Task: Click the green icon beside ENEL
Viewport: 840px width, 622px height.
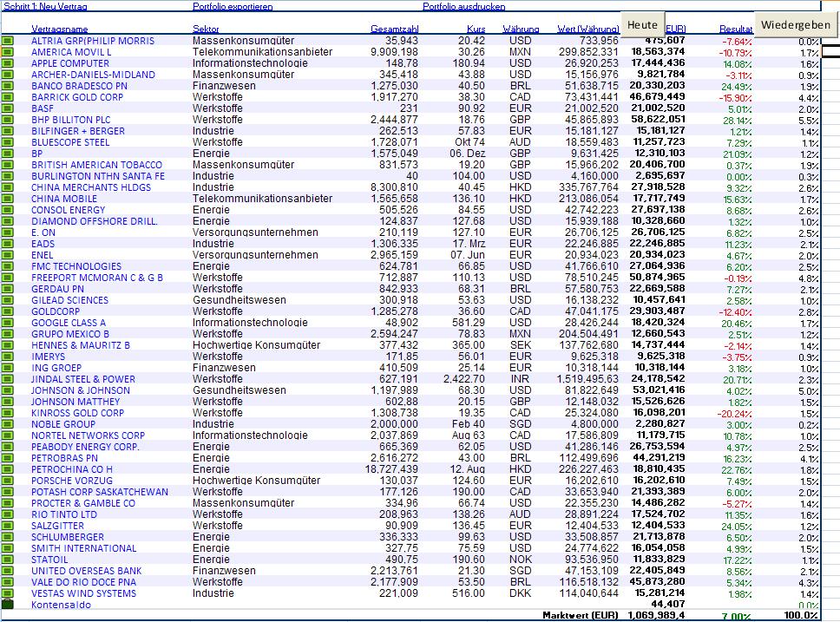Action: 7,254
